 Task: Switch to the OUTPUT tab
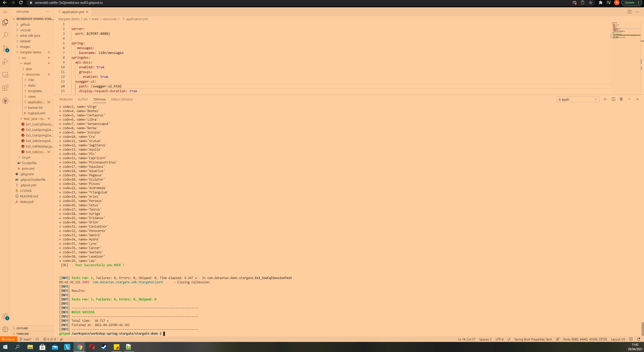pyautogui.click(x=83, y=99)
